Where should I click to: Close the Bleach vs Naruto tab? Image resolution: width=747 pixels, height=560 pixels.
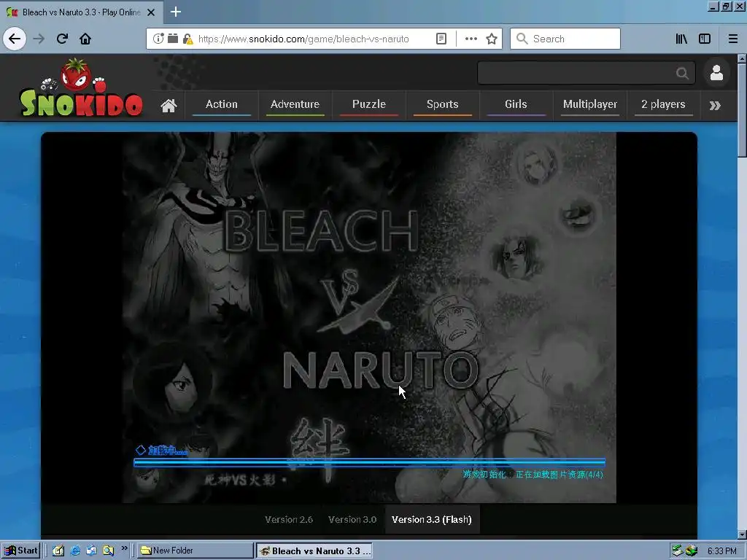pyautogui.click(x=151, y=12)
